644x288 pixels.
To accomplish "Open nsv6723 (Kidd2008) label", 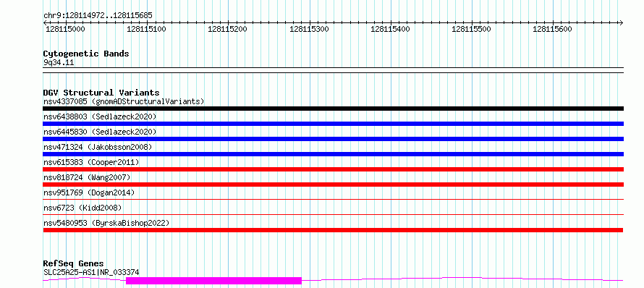I will (82, 208).
